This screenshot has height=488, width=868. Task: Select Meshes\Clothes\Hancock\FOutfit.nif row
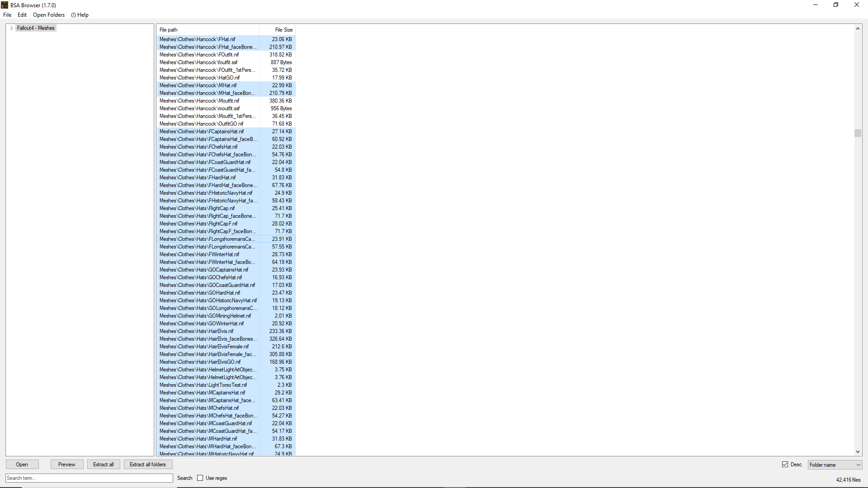coord(226,55)
